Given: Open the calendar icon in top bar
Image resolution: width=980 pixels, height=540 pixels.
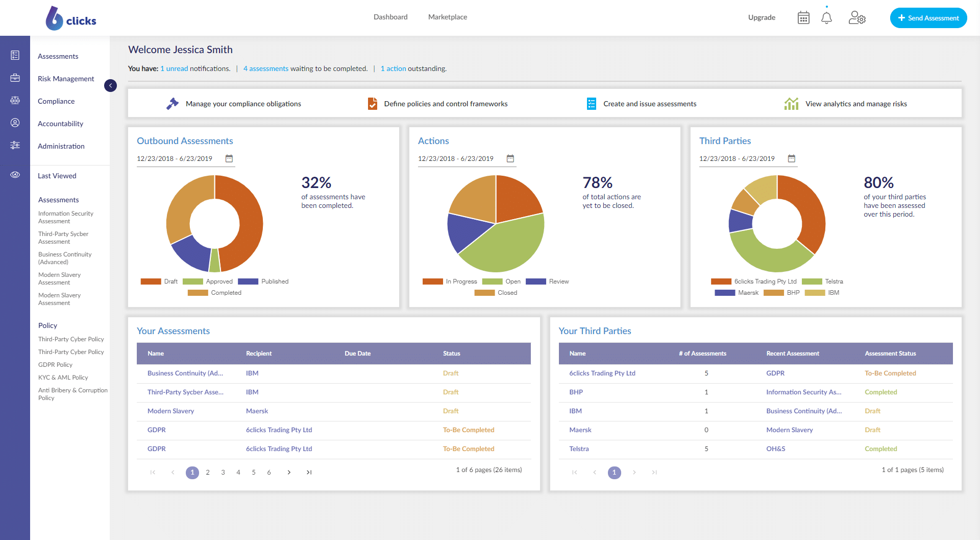Looking at the screenshot, I should pos(803,18).
